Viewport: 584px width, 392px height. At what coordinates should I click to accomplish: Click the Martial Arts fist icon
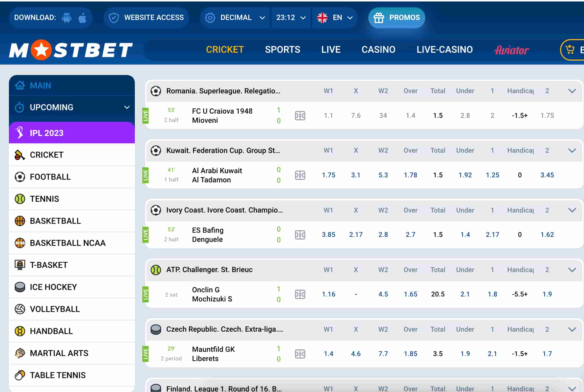[20, 353]
